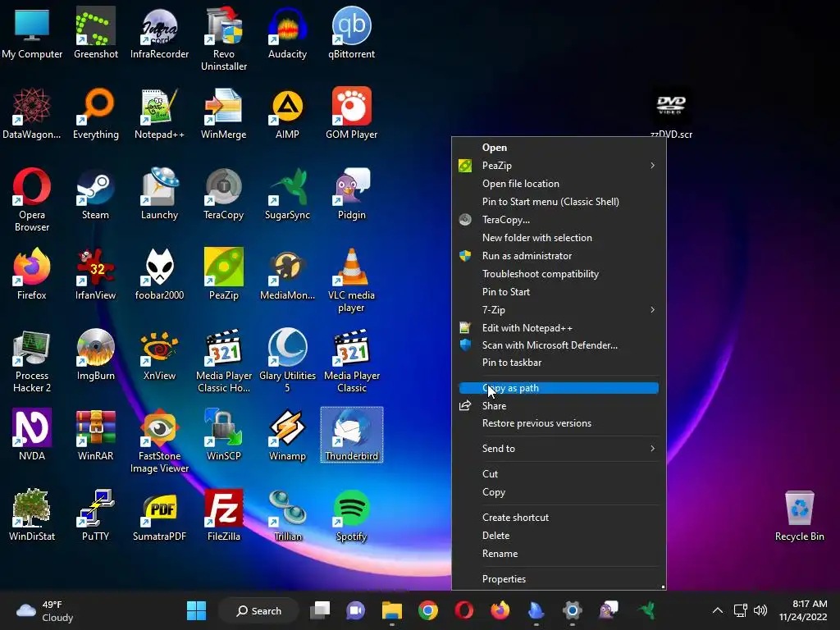Image resolution: width=840 pixels, height=630 pixels.
Task: Open the Windows Start button
Action: (x=196, y=610)
